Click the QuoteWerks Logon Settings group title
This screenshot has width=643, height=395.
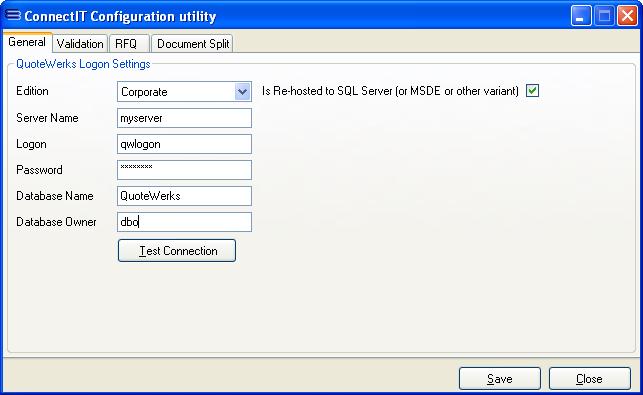click(x=83, y=64)
